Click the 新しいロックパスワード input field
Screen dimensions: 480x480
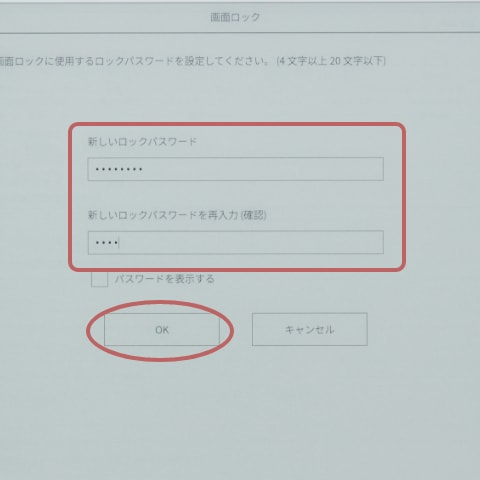tap(236, 169)
